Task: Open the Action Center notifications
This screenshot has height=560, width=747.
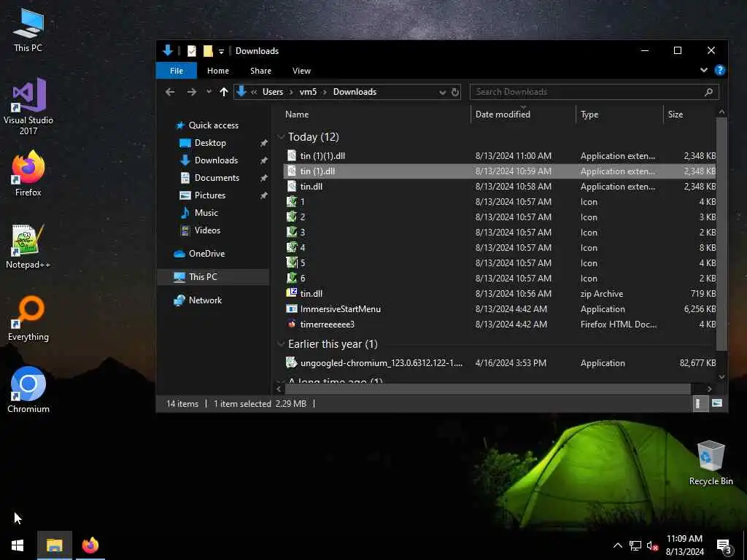Action: click(724, 546)
